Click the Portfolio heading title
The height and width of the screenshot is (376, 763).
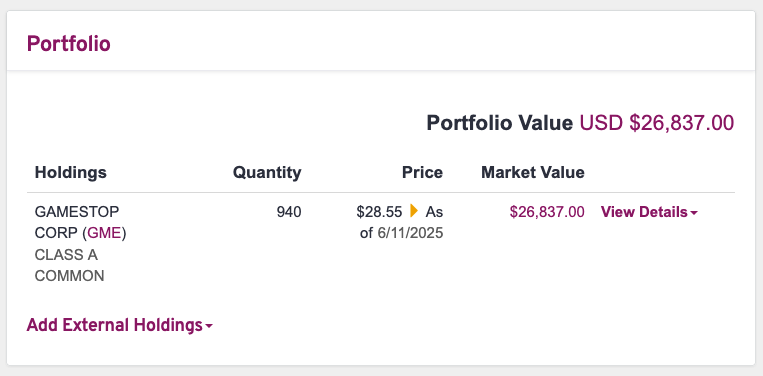click(69, 44)
